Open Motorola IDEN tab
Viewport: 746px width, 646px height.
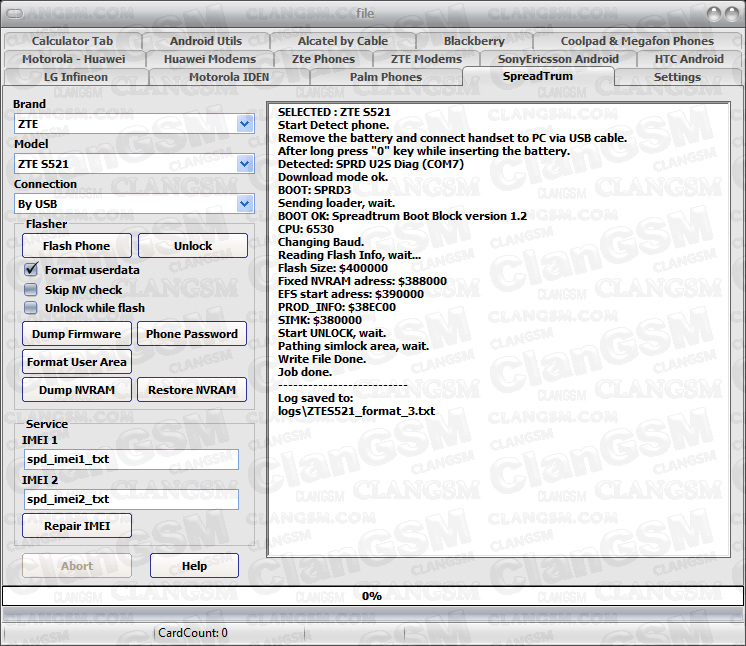229,77
